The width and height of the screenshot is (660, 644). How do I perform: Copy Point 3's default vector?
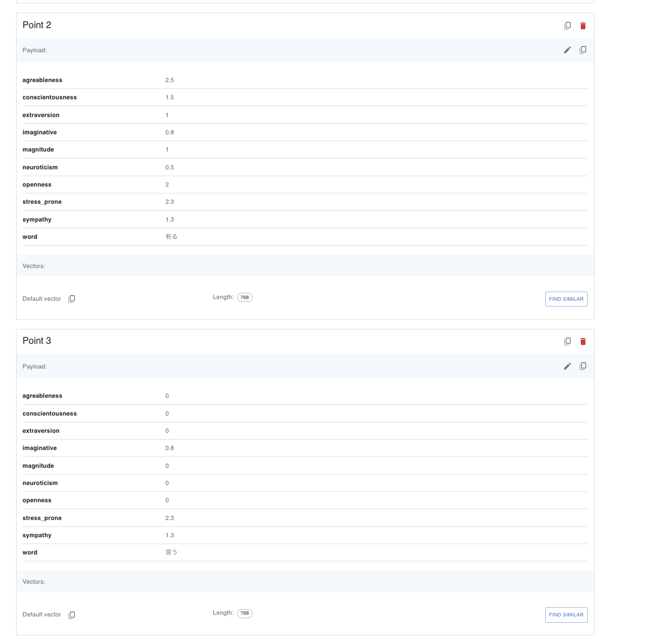72,615
